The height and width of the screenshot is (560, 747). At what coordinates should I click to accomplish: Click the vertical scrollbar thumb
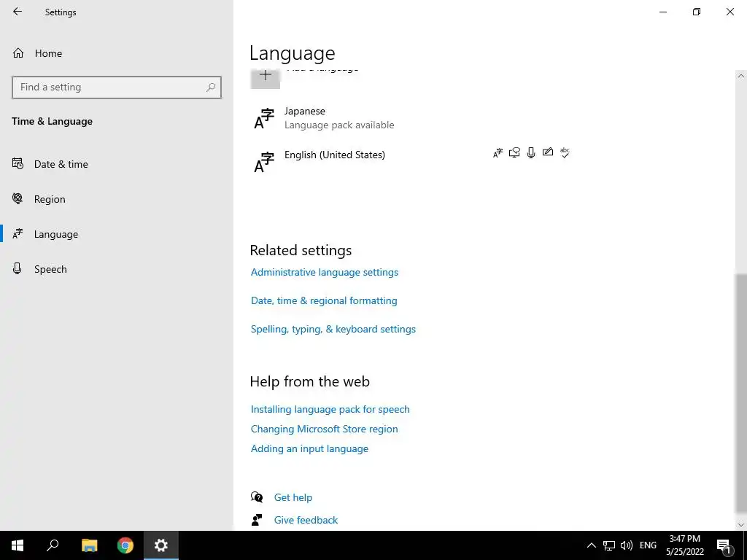coord(741,393)
